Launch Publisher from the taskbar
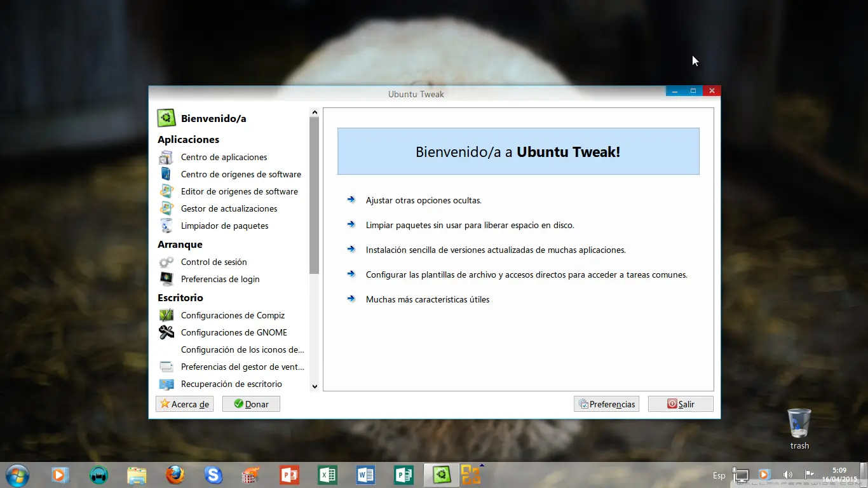The width and height of the screenshot is (868, 488). coord(403,475)
